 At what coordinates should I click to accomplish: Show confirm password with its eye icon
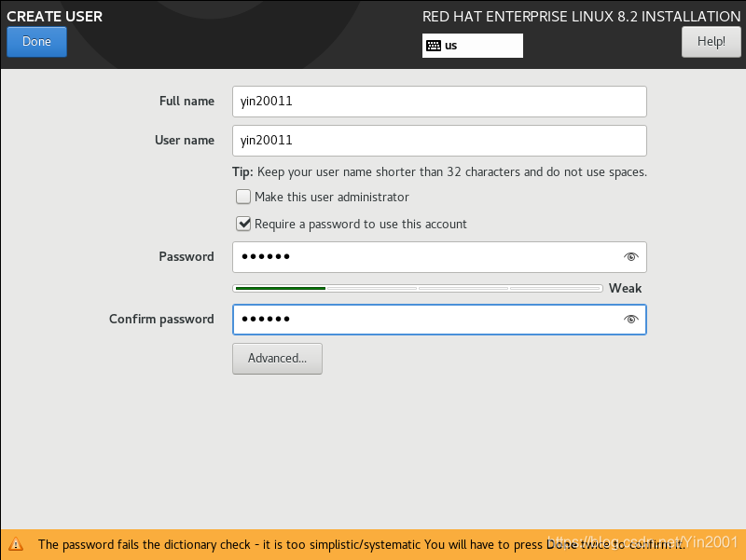click(x=631, y=319)
